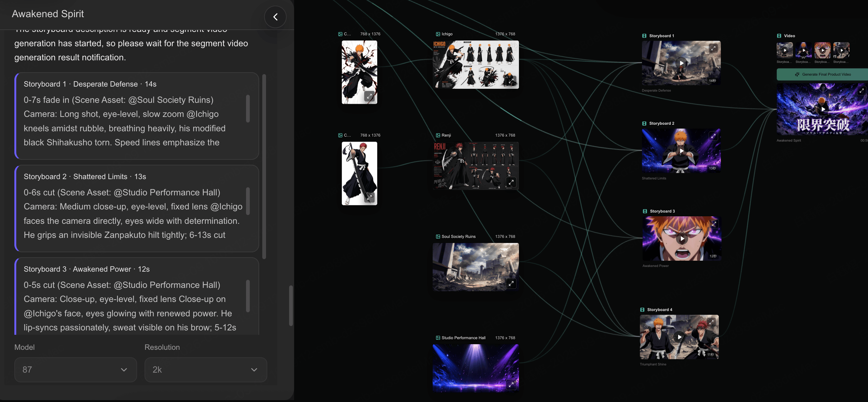Select the third storyboard thumbnail in Video node

pos(822,50)
